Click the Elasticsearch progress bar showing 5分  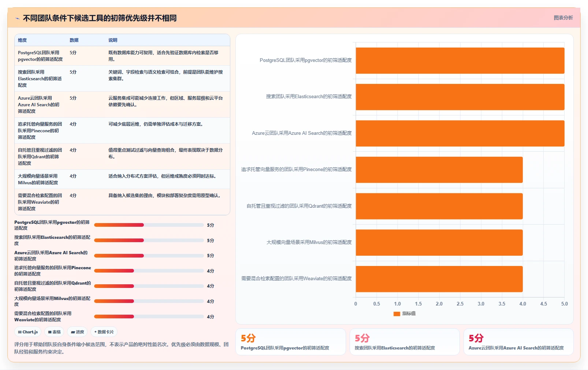(x=149, y=240)
